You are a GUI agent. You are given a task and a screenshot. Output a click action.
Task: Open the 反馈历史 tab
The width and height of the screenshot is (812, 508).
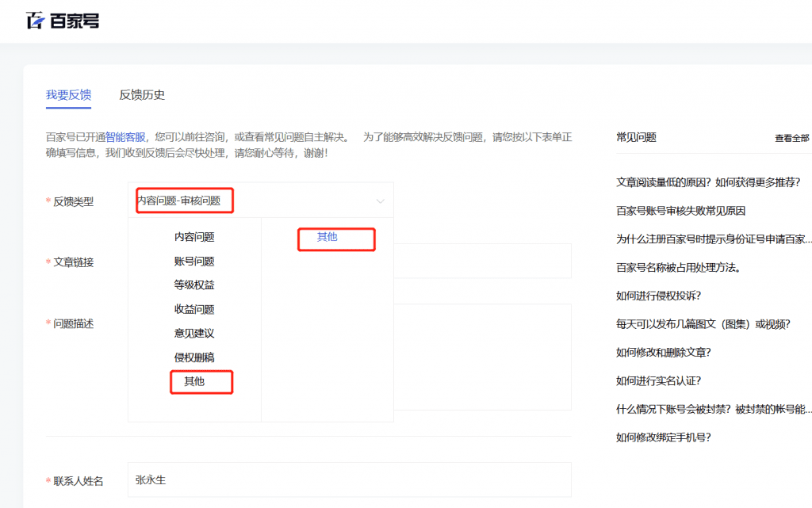click(x=142, y=95)
